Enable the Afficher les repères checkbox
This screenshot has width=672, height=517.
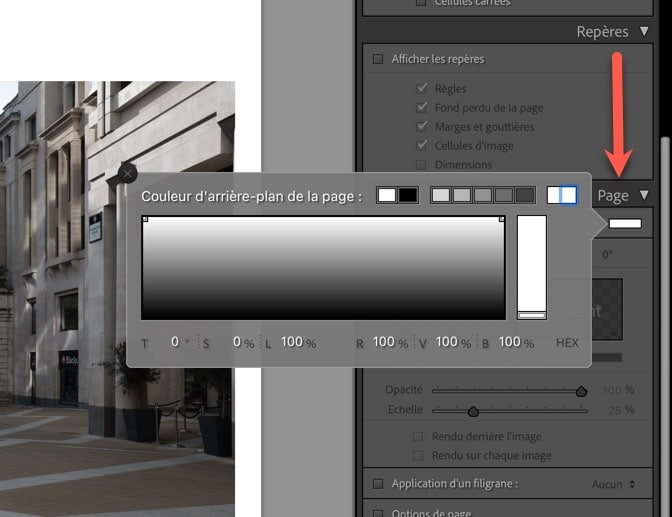[378, 60]
